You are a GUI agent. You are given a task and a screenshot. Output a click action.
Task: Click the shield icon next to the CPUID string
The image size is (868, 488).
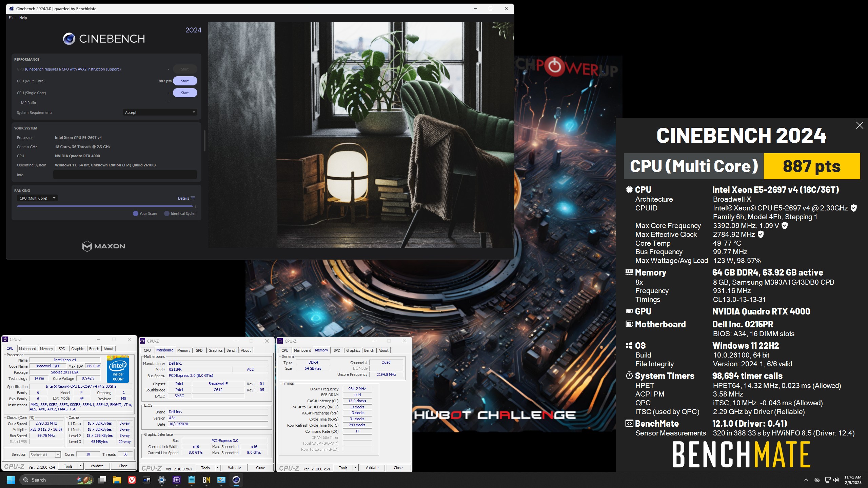(854, 208)
